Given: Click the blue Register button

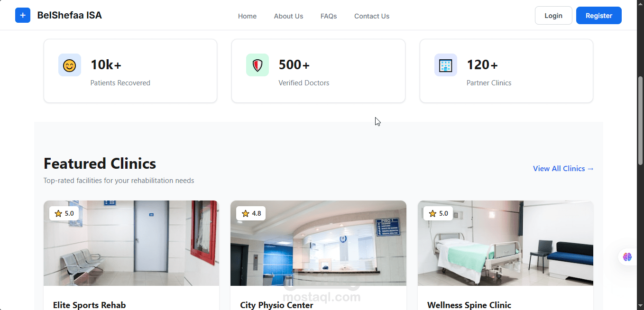Looking at the screenshot, I should pyautogui.click(x=599, y=16).
